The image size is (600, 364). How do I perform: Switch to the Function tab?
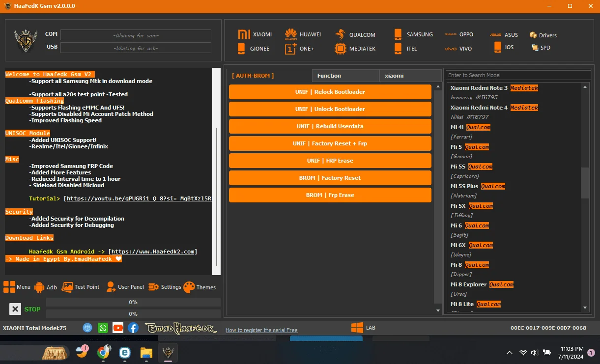tap(345, 76)
